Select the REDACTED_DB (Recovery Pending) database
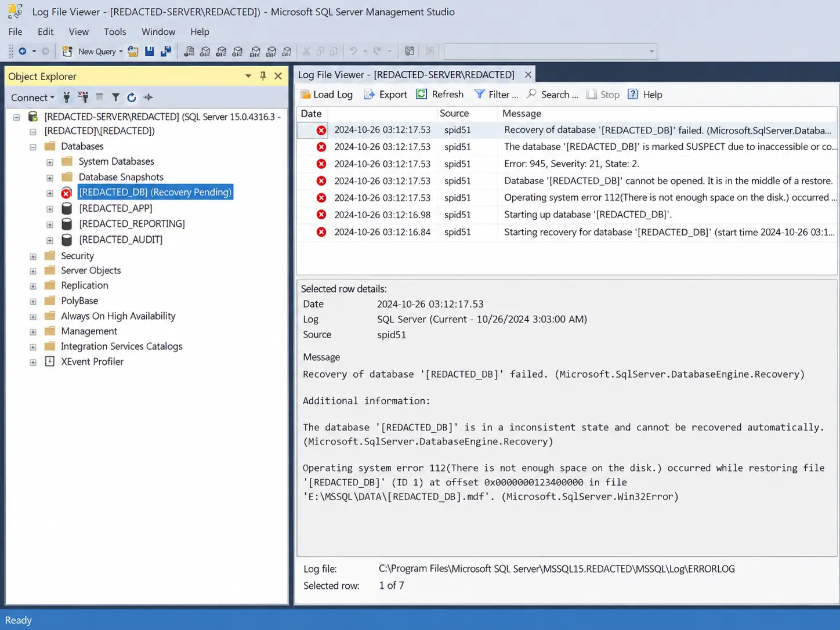The image size is (840, 630). [x=155, y=192]
